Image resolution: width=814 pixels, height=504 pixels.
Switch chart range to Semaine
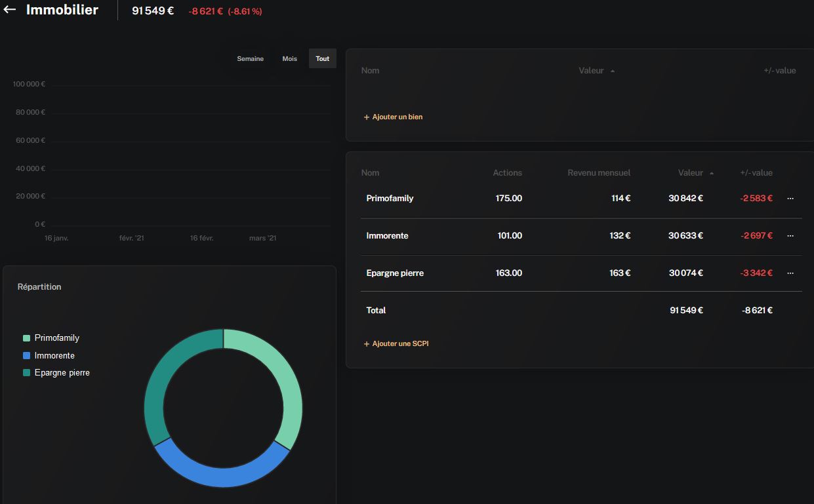(x=250, y=59)
